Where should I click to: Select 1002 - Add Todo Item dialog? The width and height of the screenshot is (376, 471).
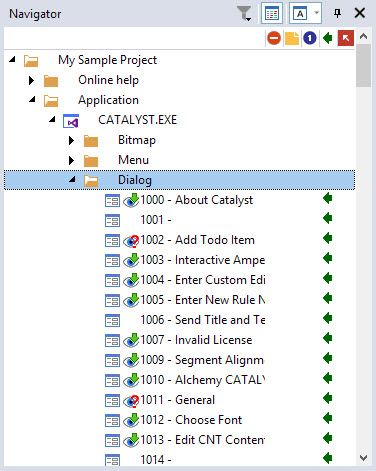click(x=197, y=240)
